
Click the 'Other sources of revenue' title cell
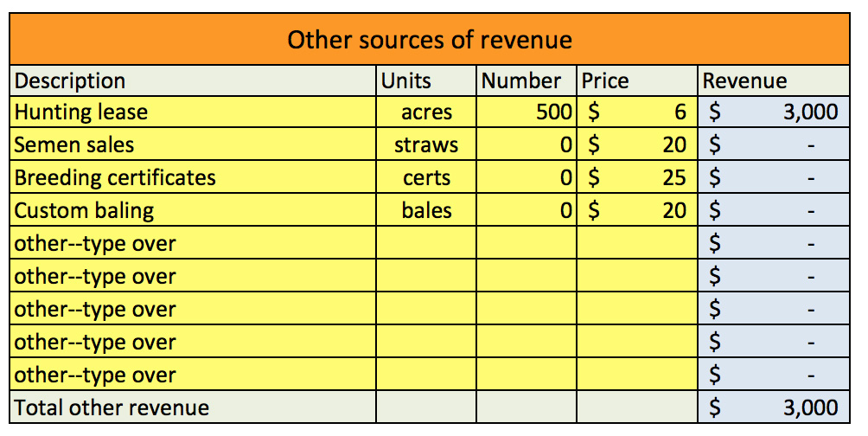[429, 40]
